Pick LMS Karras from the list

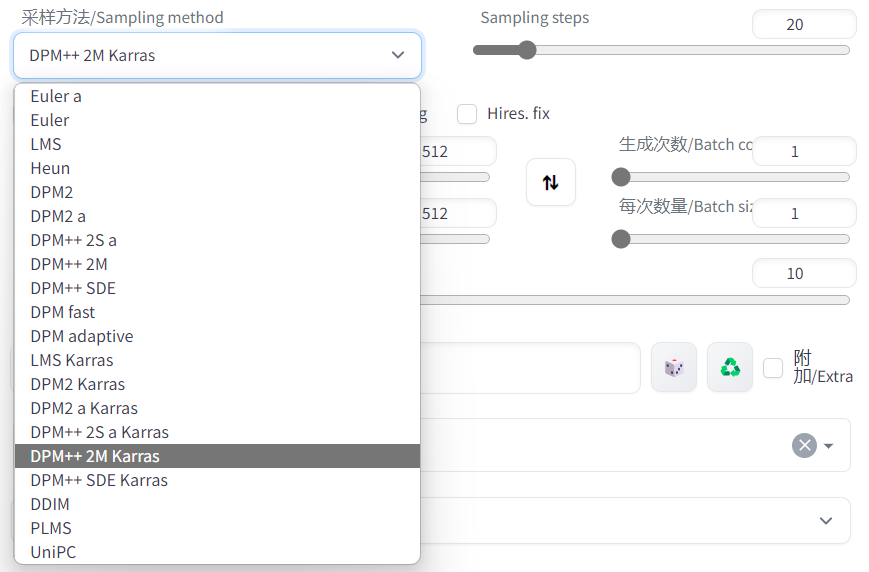tap(72, 360)
